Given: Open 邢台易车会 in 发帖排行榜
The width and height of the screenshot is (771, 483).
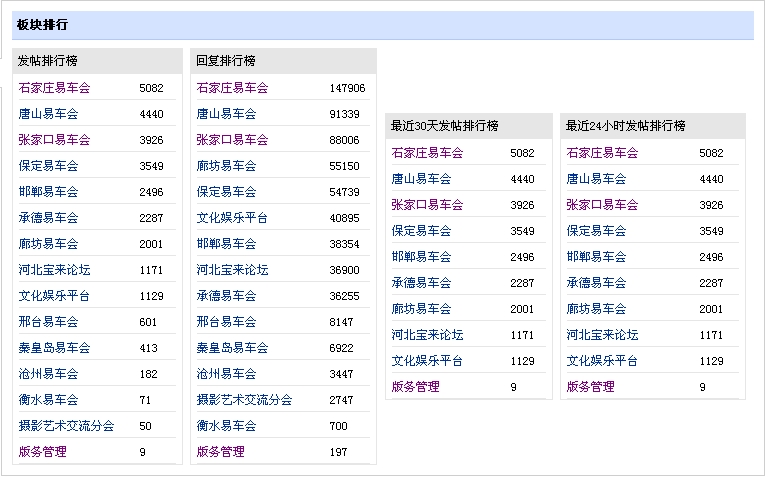Looking at the screenshot, I should (x=49, y=322).
